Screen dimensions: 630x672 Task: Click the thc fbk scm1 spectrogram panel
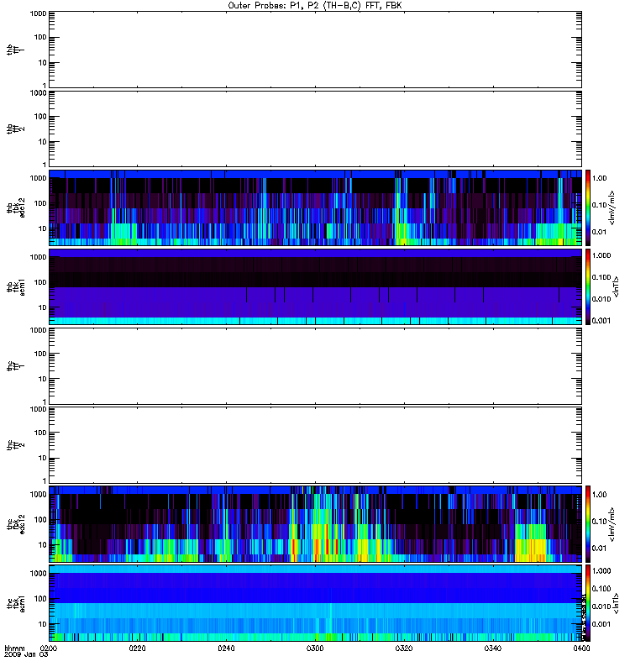[315, 603]
